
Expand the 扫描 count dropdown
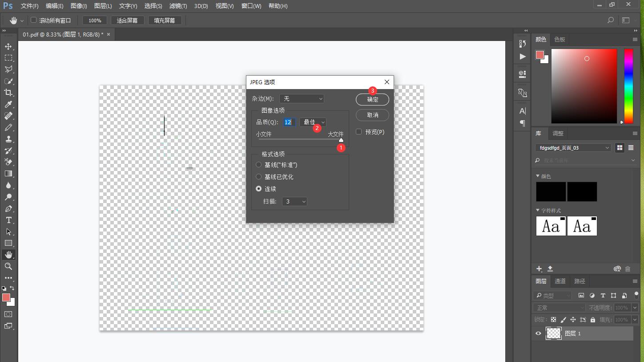pos(294,202)
